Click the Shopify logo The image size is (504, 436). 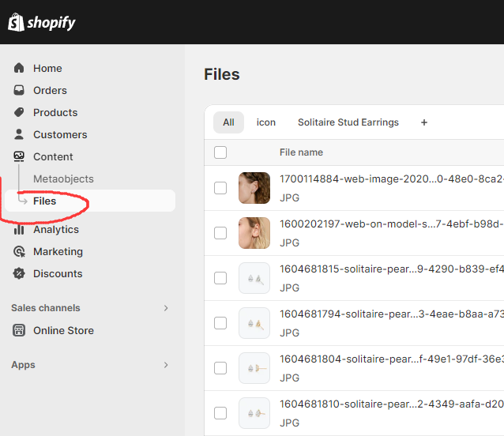tap(41, 22)
